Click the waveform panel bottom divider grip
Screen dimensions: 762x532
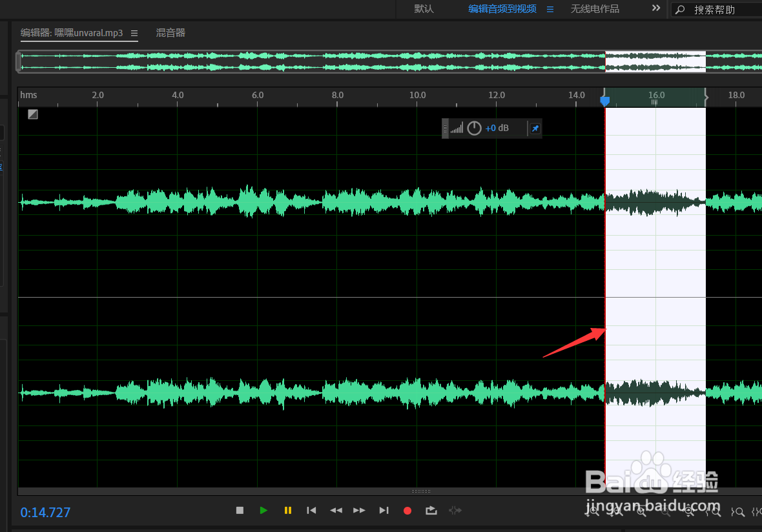coord(421,491)
